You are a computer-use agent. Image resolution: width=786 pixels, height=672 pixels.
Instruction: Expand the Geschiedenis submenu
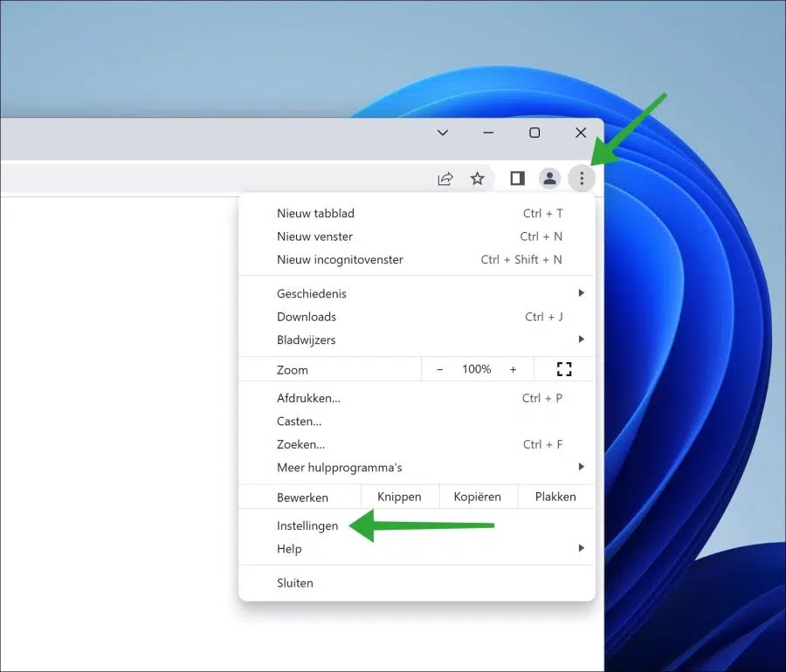(x=417, y=293)
